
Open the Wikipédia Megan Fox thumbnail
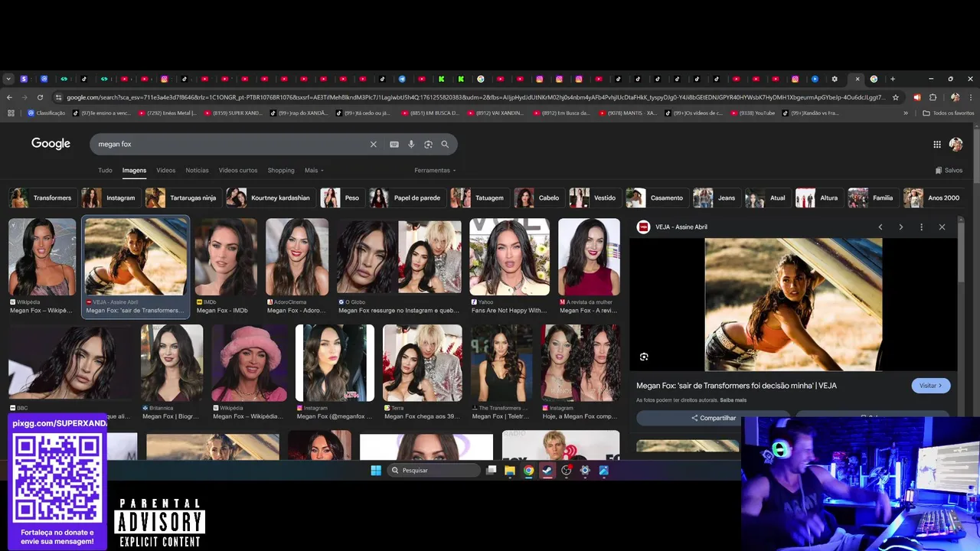point(42,257)
